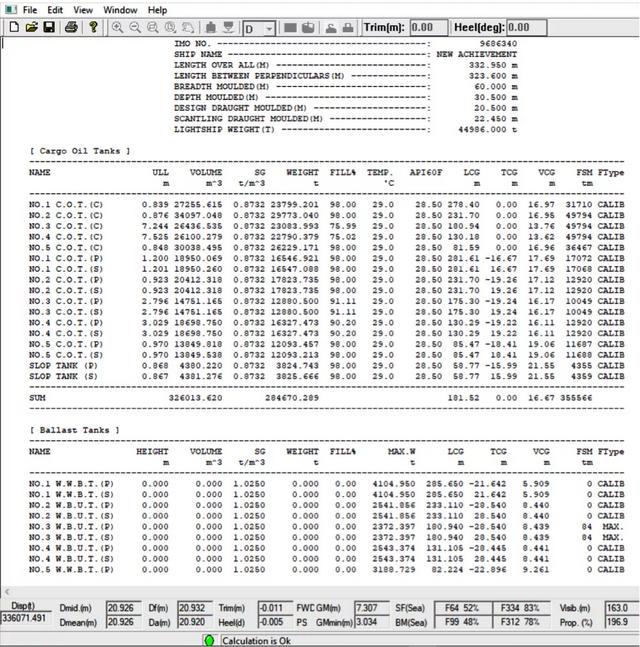Click the Zoom In magnifier icon
This screenshot has width=640, height=647.
click(118, 28)
